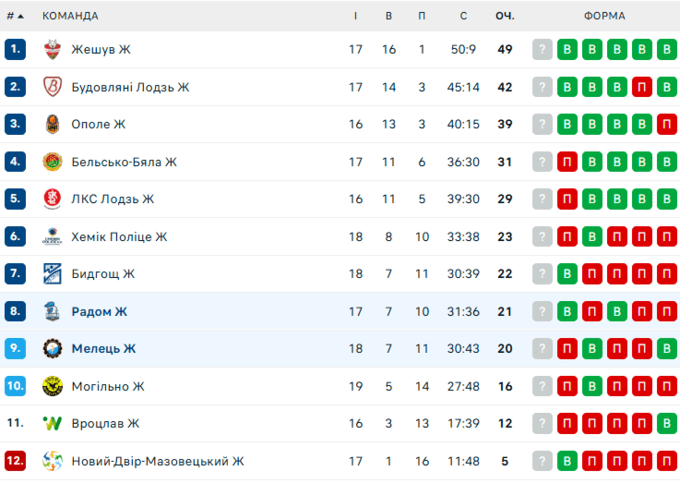Click the Ополе Ж team logo
Viewport: 680px width, 483px height.
pos(53,124)
